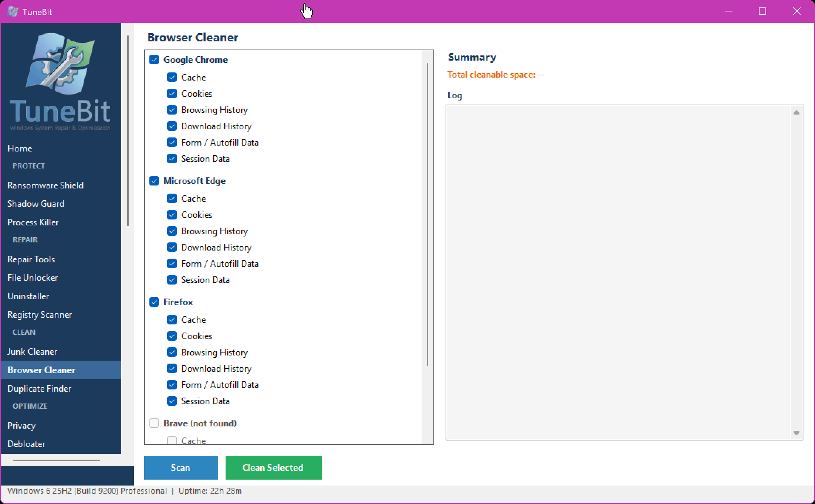The height and width of the screenshot is (504, 815).
Task: Click the Browser Cleaner heading
Action: coord(193,37)
